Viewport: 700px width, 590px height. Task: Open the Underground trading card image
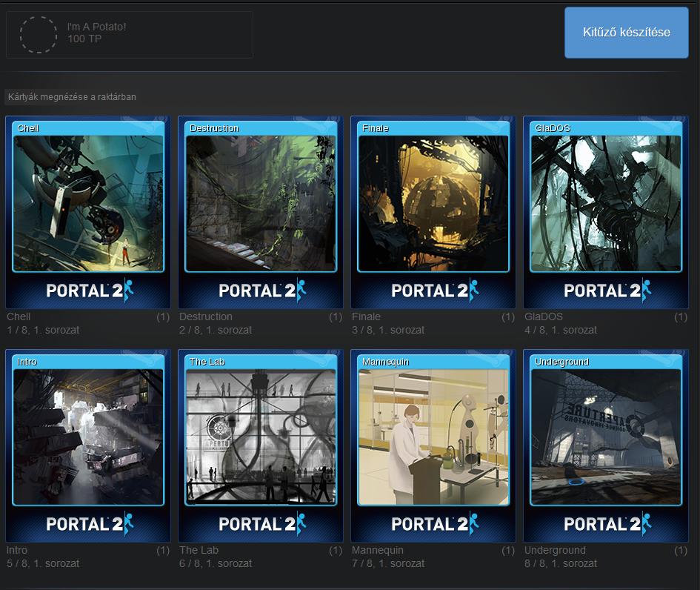606,437
